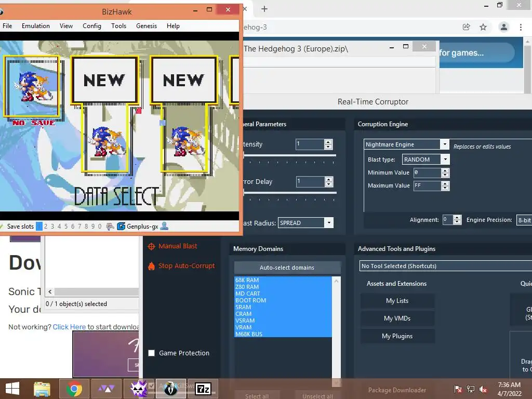Open the No Tool Selected (Shortcuts) dropdown
This screenshot has width=532, height=399.
(x=445, y=266)
